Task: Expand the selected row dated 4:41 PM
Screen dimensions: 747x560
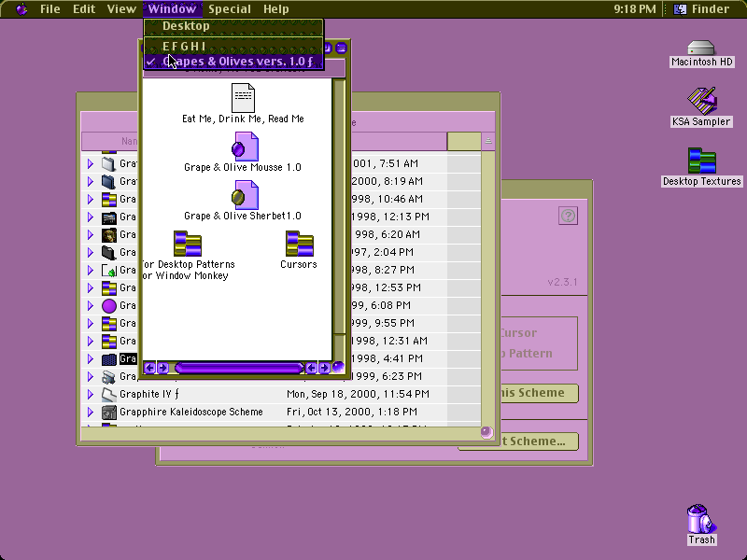Action: click(x=91, y=359)
